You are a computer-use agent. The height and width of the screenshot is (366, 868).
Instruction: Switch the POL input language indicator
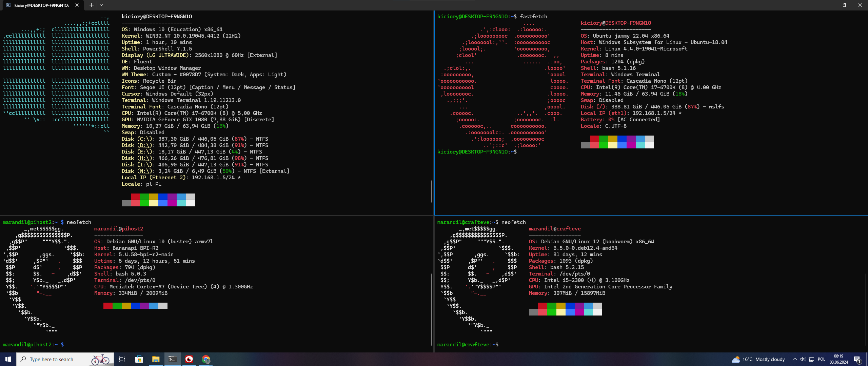821,359
